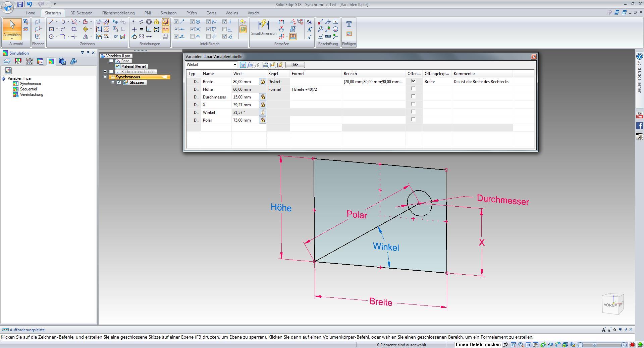The width and height of the screenshot is (644, 348).
Task: Open the Facebook sidebar icon
Action: point(640,126)
